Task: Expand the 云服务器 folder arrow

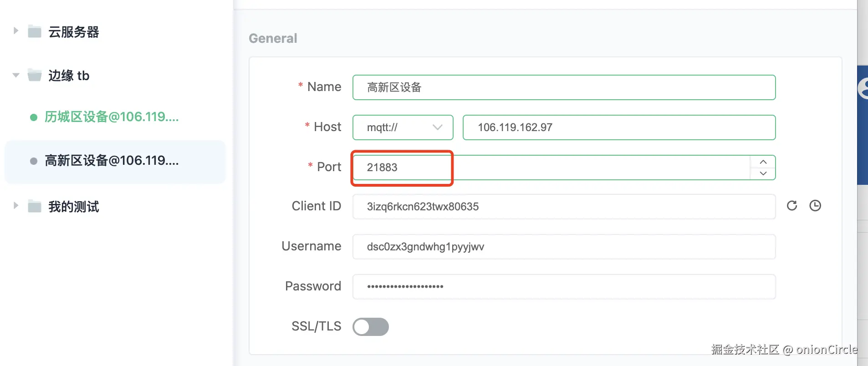Action: pos(16,31)
